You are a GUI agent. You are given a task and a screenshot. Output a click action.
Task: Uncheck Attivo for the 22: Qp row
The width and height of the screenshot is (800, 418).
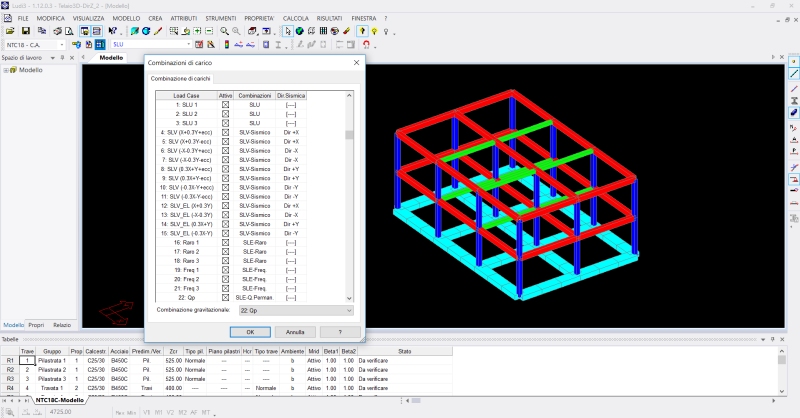pos(225,298)
